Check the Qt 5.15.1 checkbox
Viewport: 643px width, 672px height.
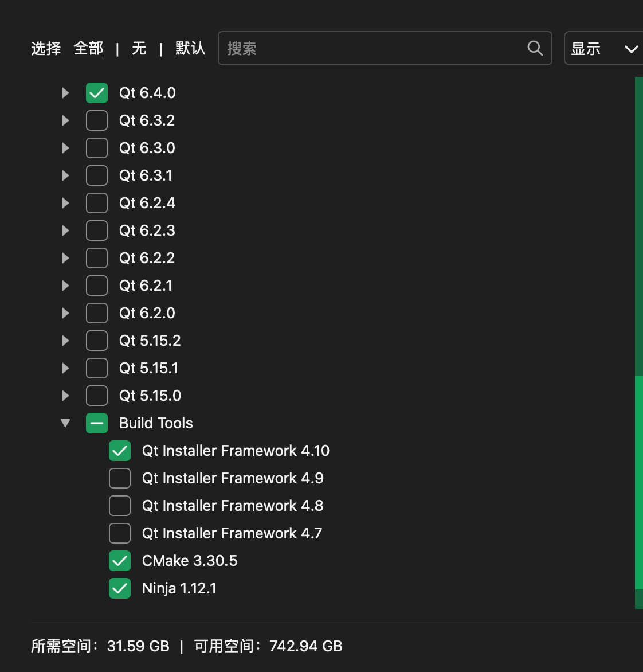tap(97, 368)
